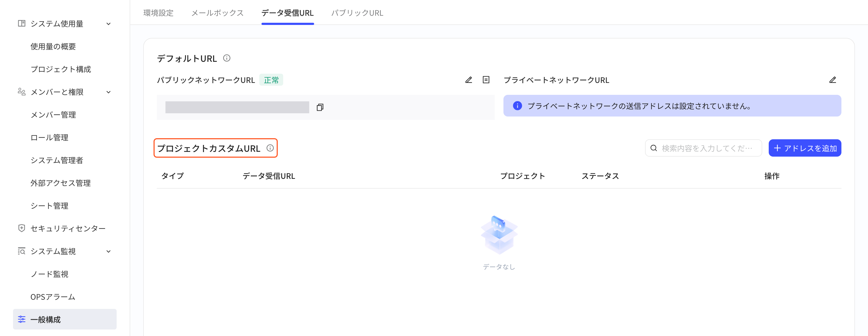
Task: Click the メンバーと権限 people icon
Action: [22, 92]
